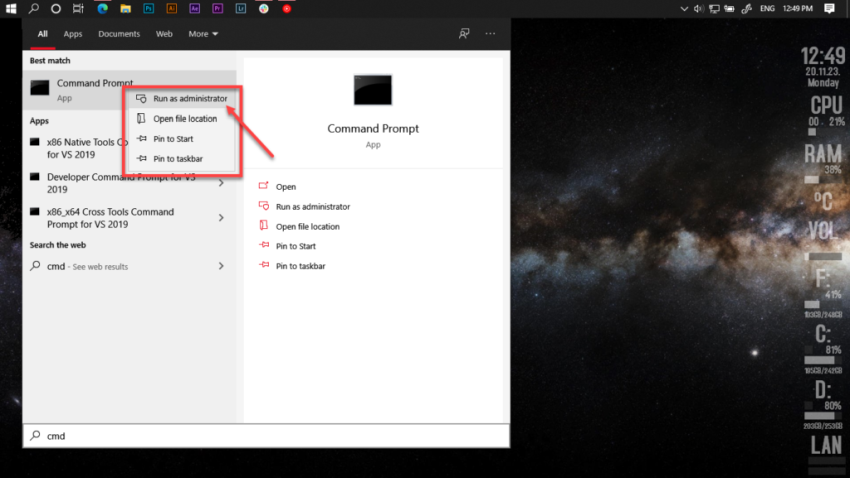Open Cortana circle icon on taskbar

56,9
